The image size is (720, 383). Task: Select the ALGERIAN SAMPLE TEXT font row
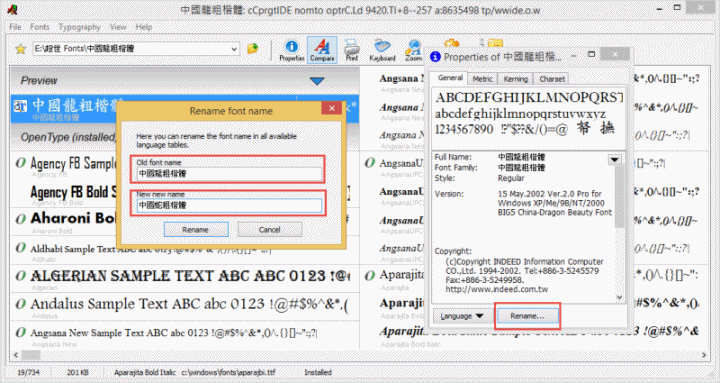[x=185, y=278]
